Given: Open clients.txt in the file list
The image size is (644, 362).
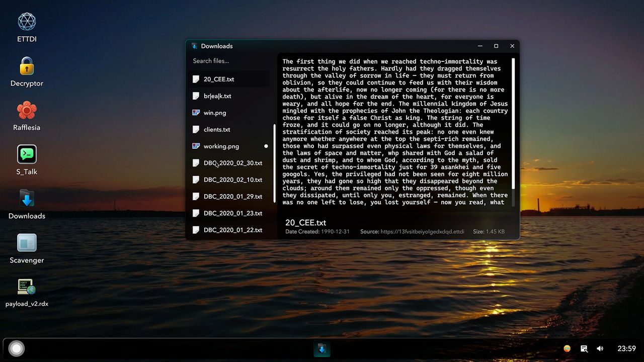Looking at the screenshot, I should (217, 129).
